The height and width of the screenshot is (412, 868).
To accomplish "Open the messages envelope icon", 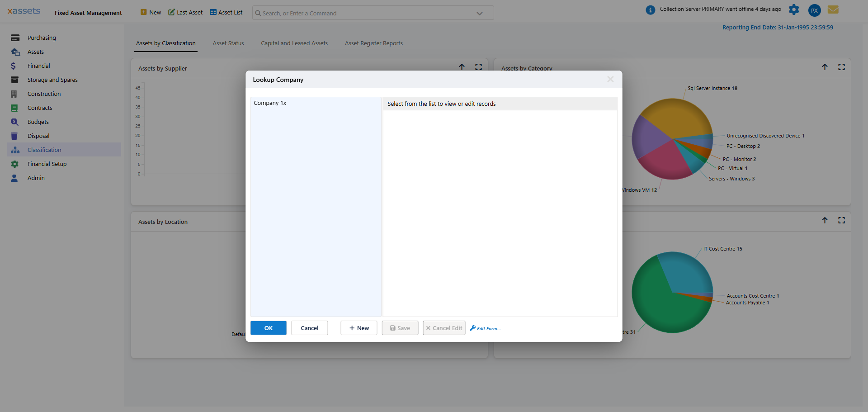I will pos(833,9).
